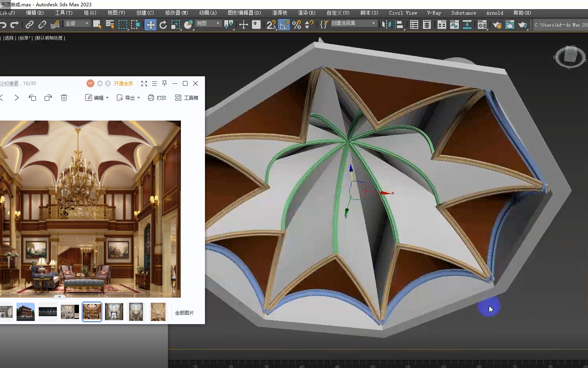Toggle the Scene Explorer icon
This screenshot has width=588, height=368.
414,25
